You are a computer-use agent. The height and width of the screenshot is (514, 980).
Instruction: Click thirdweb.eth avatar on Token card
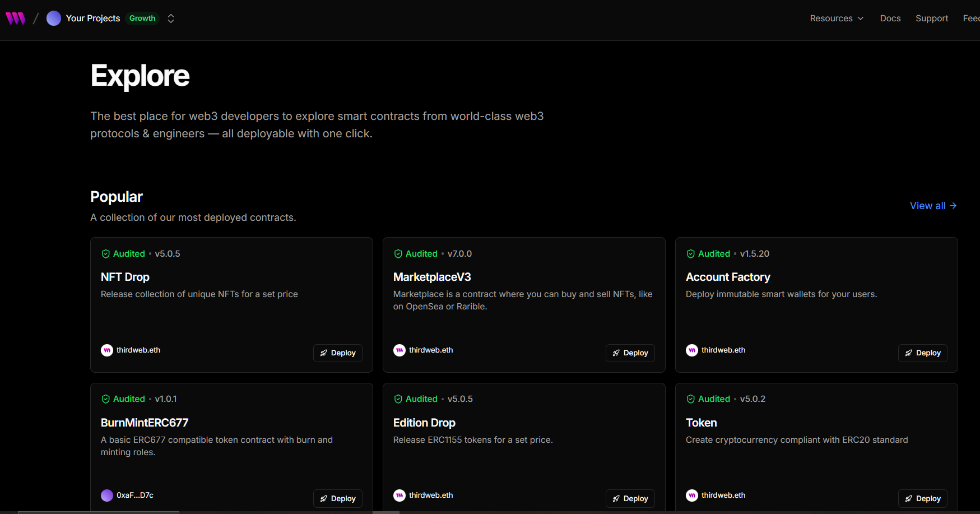(692, 496)
